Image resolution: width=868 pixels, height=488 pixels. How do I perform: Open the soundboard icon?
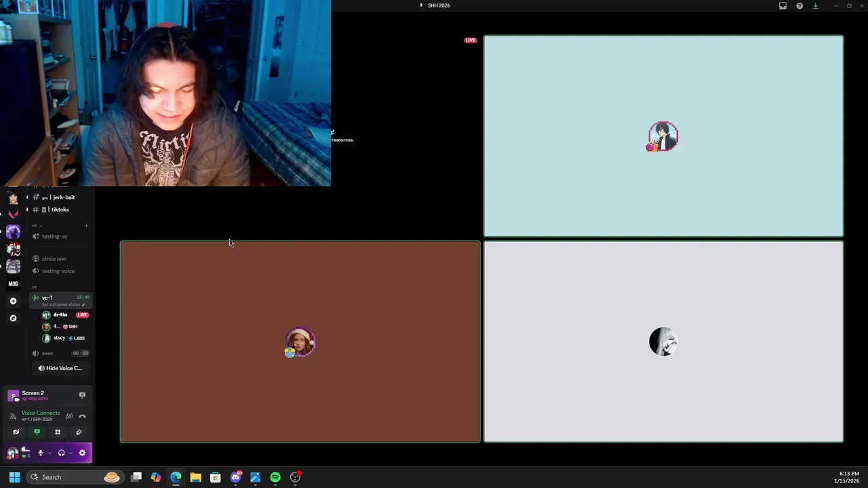79,432
